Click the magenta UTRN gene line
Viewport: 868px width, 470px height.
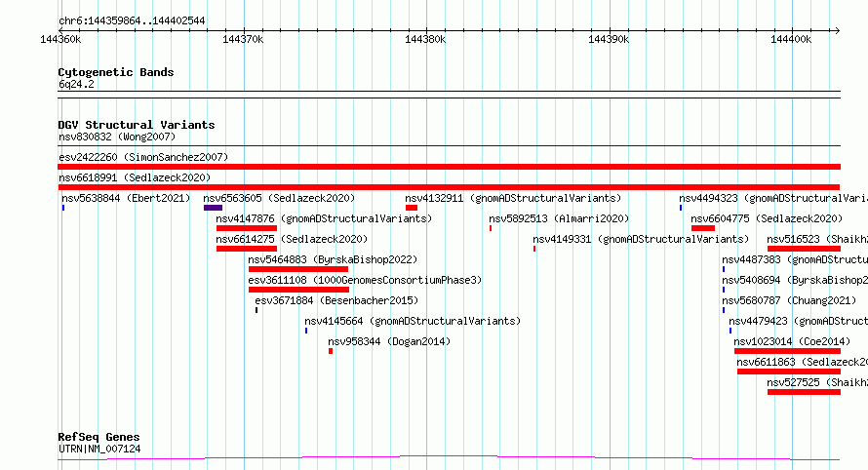click(x=449, y=458)
